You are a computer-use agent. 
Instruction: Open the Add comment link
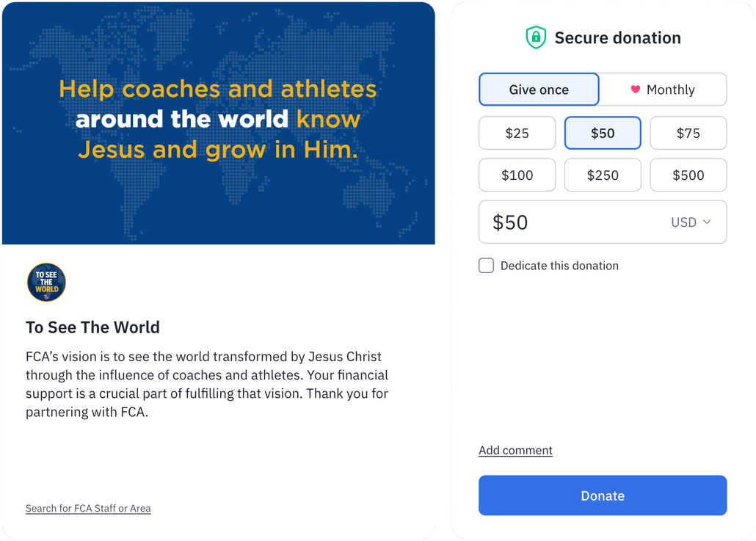515,450
